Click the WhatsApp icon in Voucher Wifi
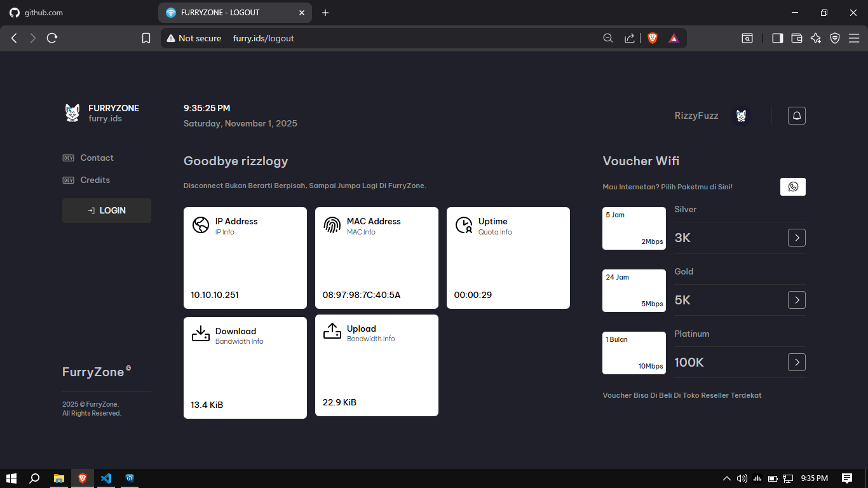Image resolution: width=868 pixels, height=488 pixels. 792,186
